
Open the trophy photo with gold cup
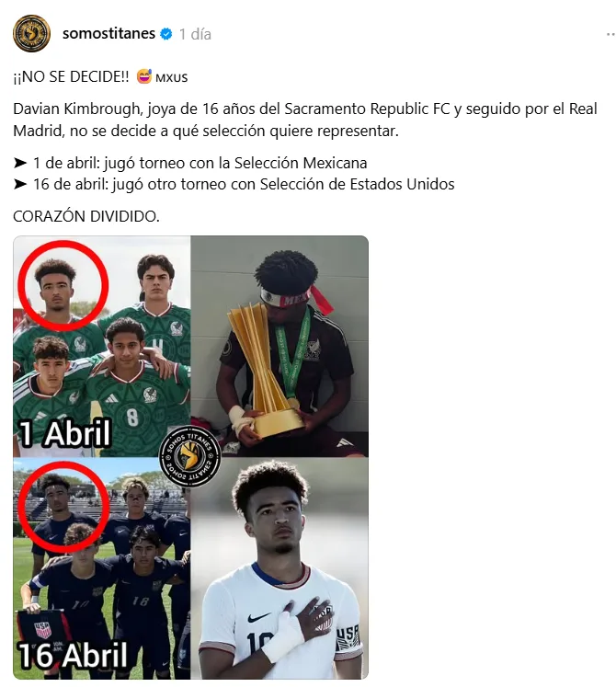(280, 347)
